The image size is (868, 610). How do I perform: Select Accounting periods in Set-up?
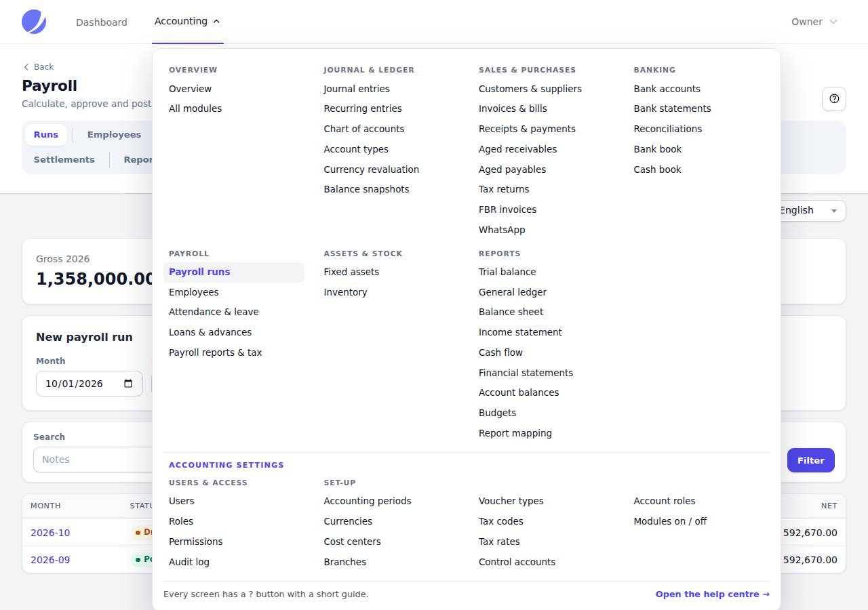pos(368,501)
